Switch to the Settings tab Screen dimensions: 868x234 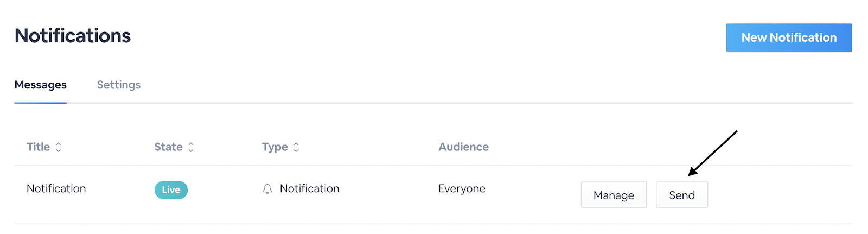pyautogui.click(x=119, y=85)
